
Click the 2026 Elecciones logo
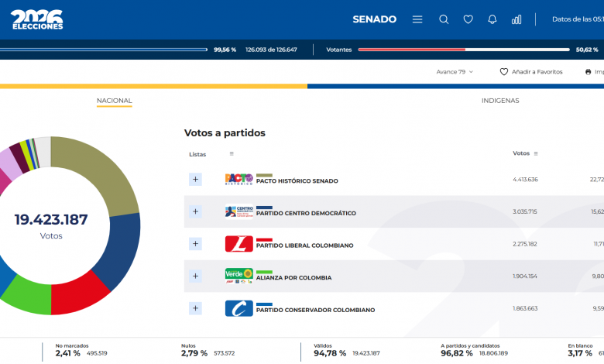tap(37, 19)
